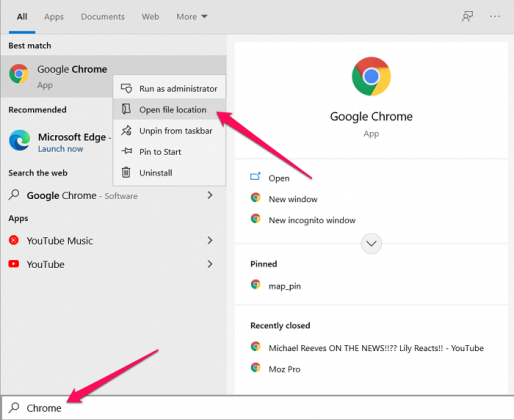Screen dimensions: 514x420
Task: Click the search magnifier icon in the search box
Action: pyautogui.click(x=14, y=407)
